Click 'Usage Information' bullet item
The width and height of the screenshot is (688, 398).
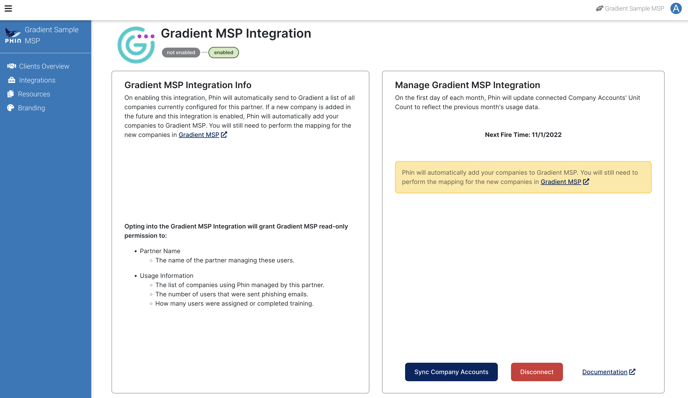pos(166,276)
